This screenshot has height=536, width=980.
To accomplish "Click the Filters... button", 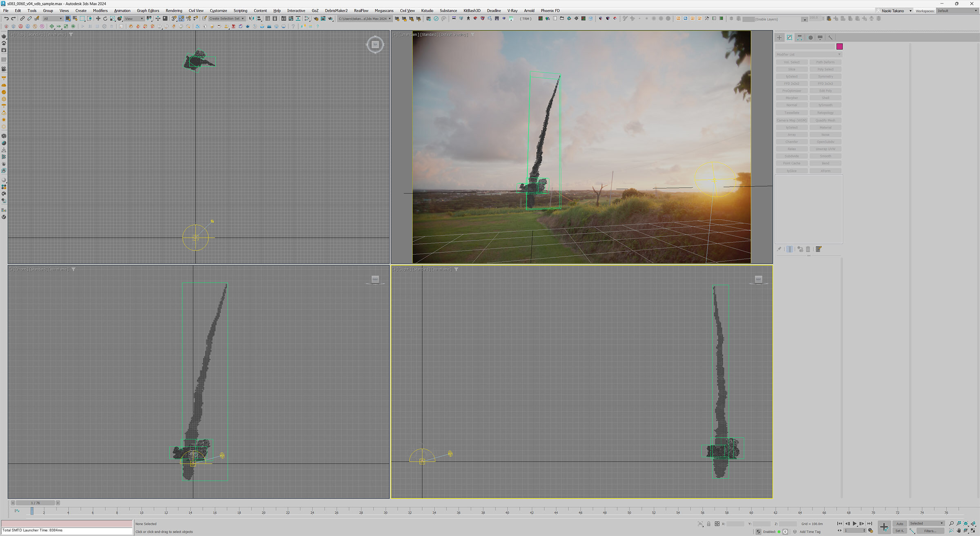I will [930, 531].
